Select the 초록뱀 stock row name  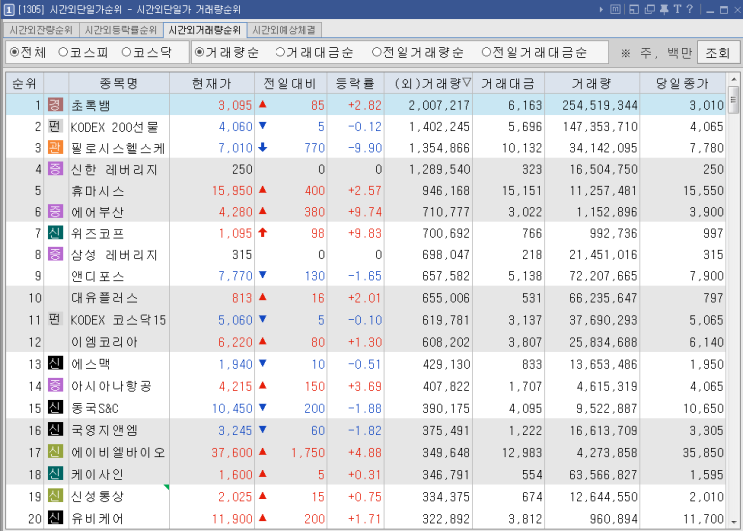click(x=91, y=105)
